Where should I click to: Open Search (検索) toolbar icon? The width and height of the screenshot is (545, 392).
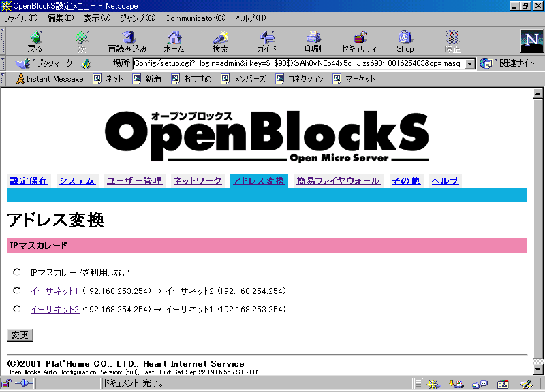220,42
